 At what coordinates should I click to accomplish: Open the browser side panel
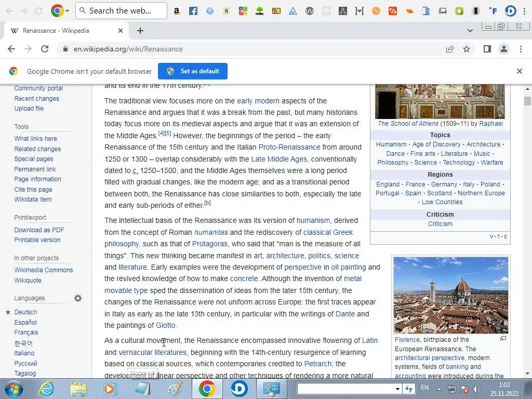click(x=487, y=49)
